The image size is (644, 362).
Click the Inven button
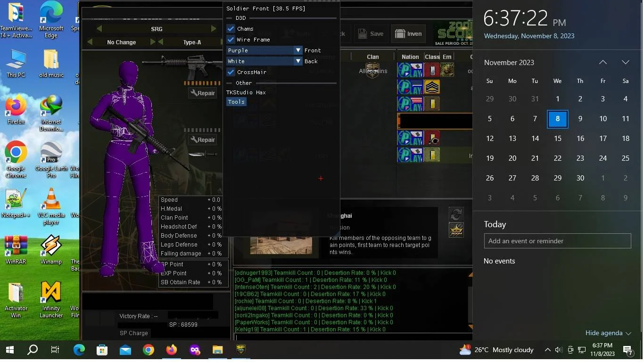[x=408, y=34]
